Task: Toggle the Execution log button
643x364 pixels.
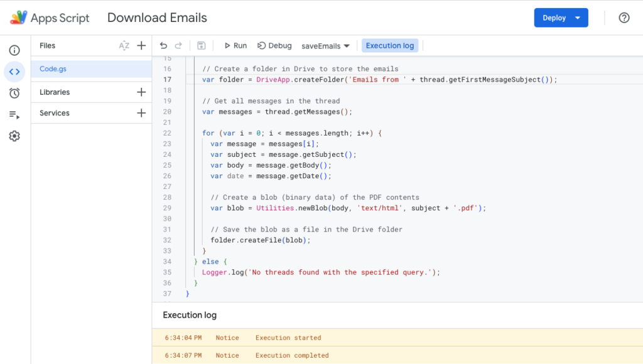Action: pos(390,46)
